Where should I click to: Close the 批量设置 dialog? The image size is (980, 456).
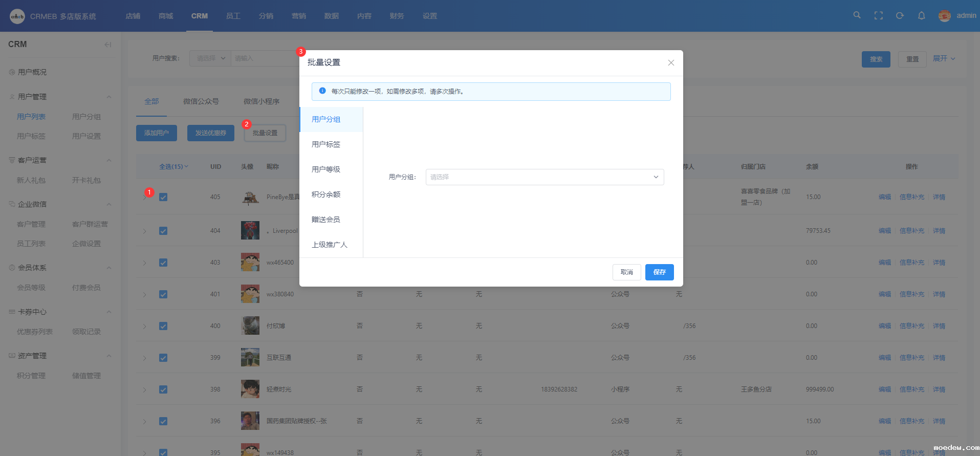tap(671, 62)
